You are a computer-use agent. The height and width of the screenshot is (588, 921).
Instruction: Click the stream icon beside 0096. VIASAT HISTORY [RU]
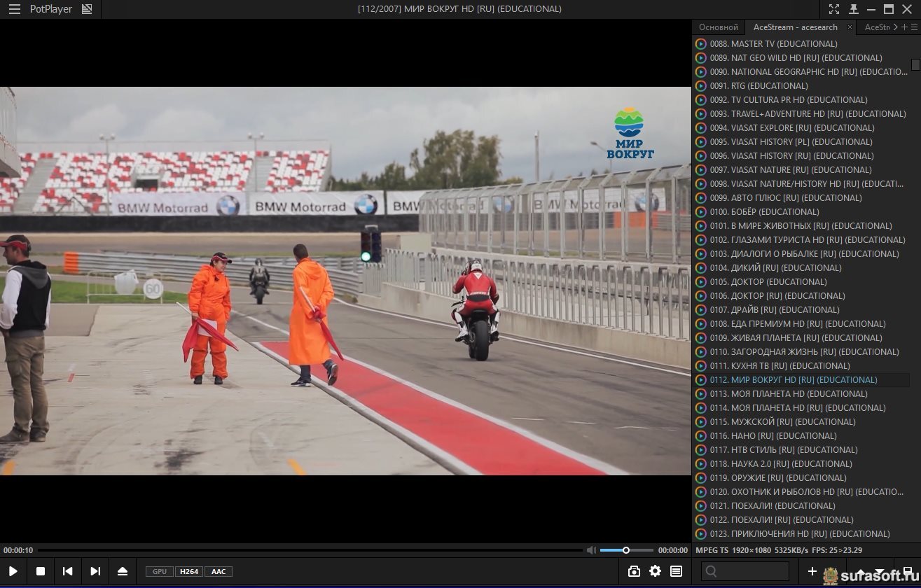pos(701,155)
